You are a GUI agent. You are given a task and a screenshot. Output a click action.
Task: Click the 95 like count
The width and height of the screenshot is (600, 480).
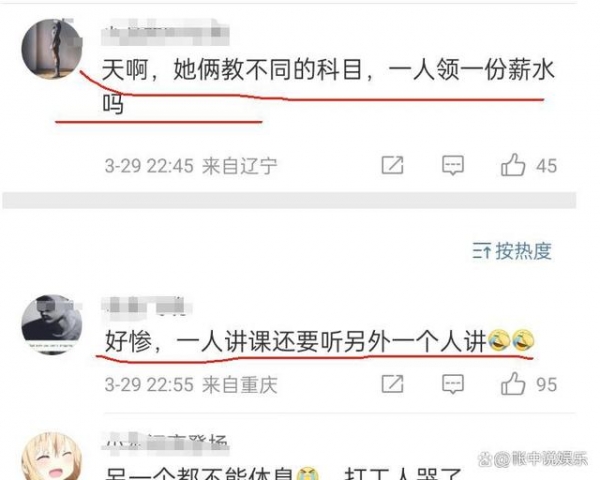pyautogui.click(x=546, y=385)
